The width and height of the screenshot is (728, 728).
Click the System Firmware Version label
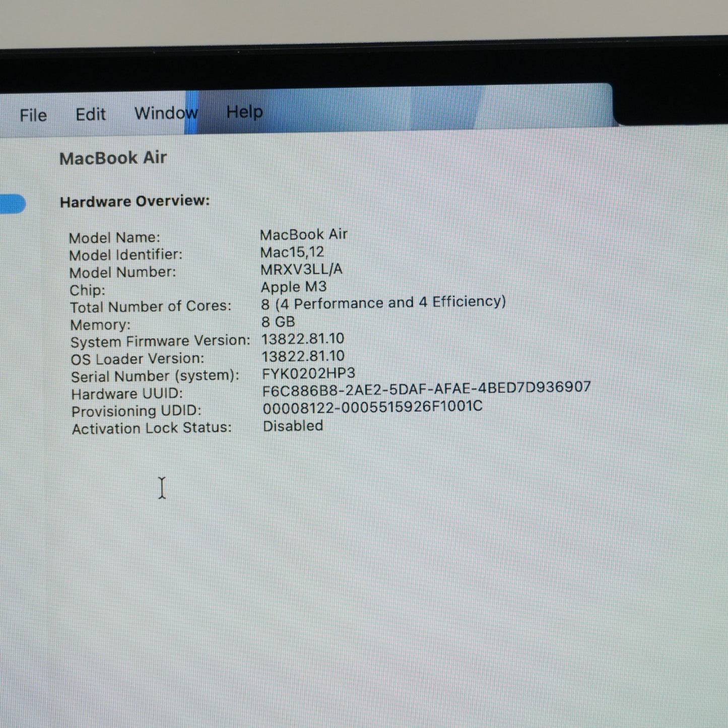[x=160, y=342]
